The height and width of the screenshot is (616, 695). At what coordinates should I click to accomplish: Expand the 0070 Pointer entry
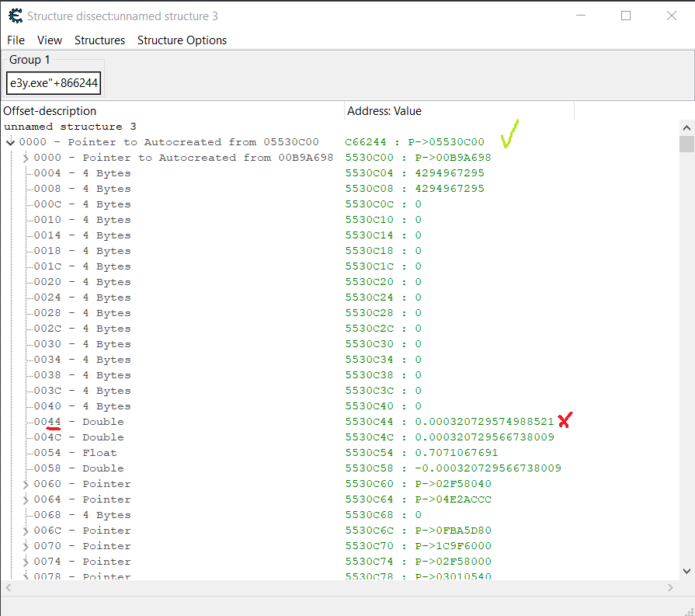(26, 546)
